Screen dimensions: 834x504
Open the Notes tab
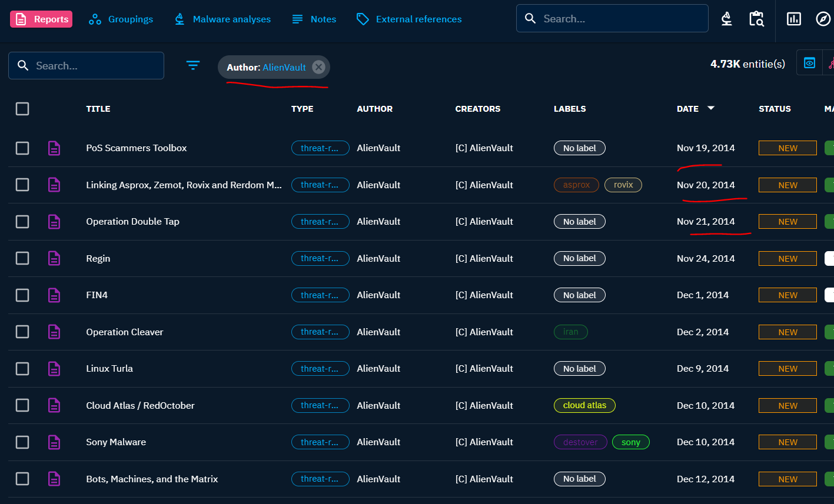point(314,18)
